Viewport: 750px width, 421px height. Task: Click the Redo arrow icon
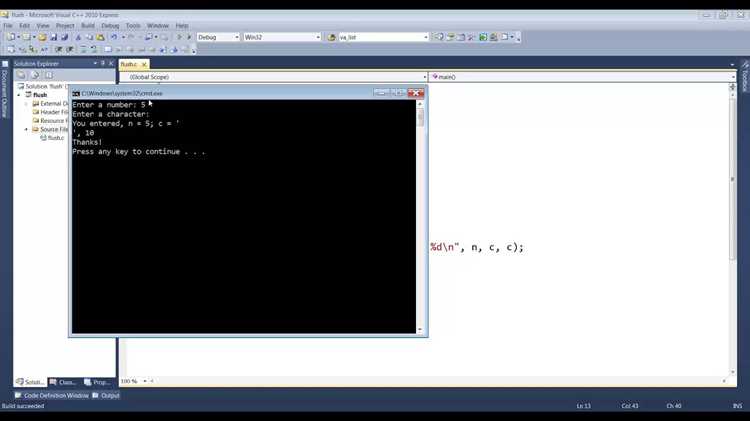click(131, 37)
